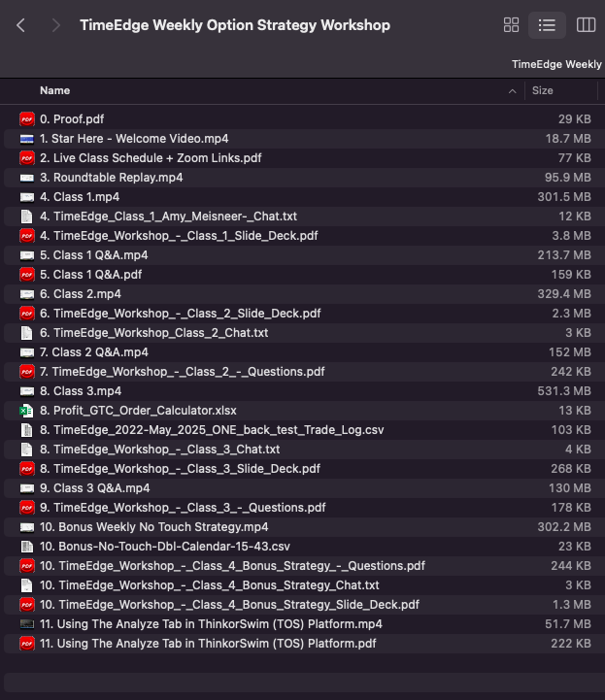This screenshot has width=605, height=700.
Task: Click the video icon for 4. Class 1.mp4
Action: tap(27, 197)
